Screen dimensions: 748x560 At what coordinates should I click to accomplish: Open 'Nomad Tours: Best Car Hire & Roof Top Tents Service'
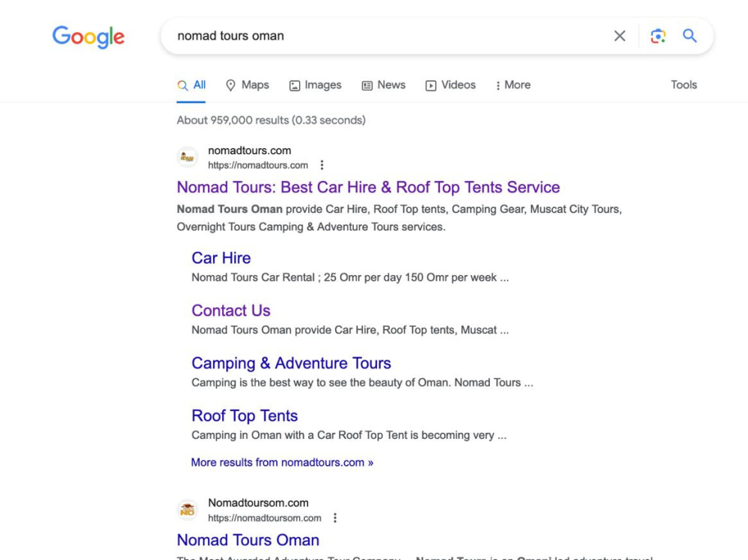(x=368, y=188)
